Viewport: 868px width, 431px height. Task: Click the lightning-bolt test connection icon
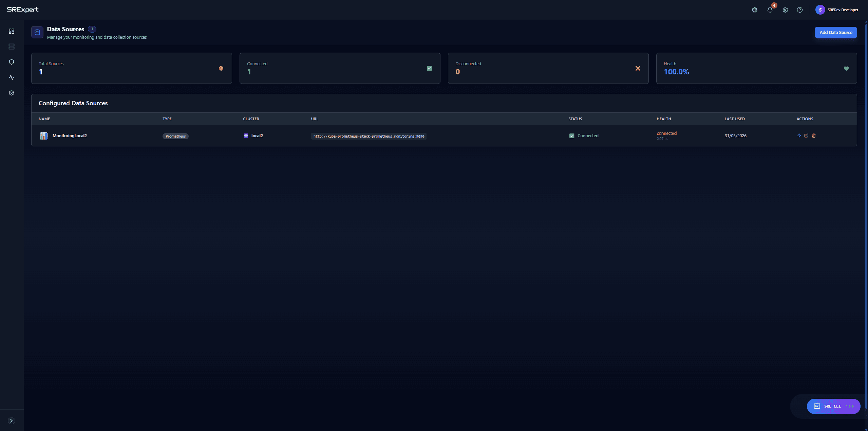click(x=799, y=136)
